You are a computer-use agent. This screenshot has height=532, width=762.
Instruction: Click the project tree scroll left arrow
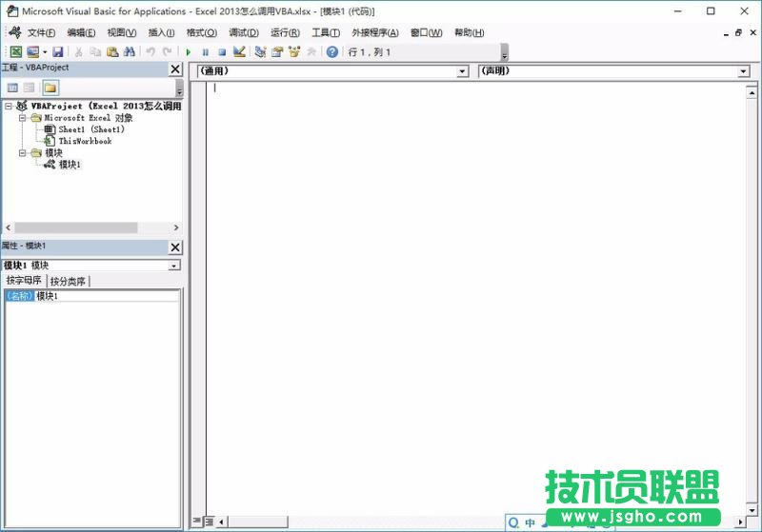tap(8, 227)
